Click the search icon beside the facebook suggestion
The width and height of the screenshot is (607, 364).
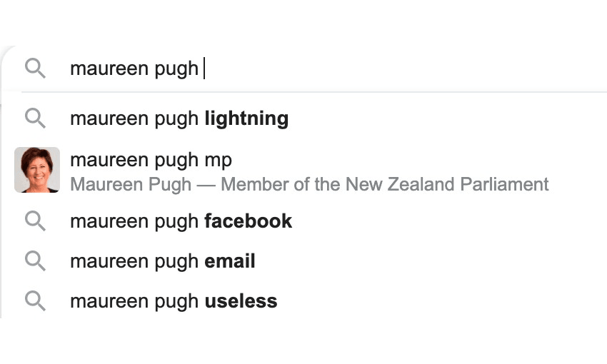pyautogui.click(x=35, y=221)
